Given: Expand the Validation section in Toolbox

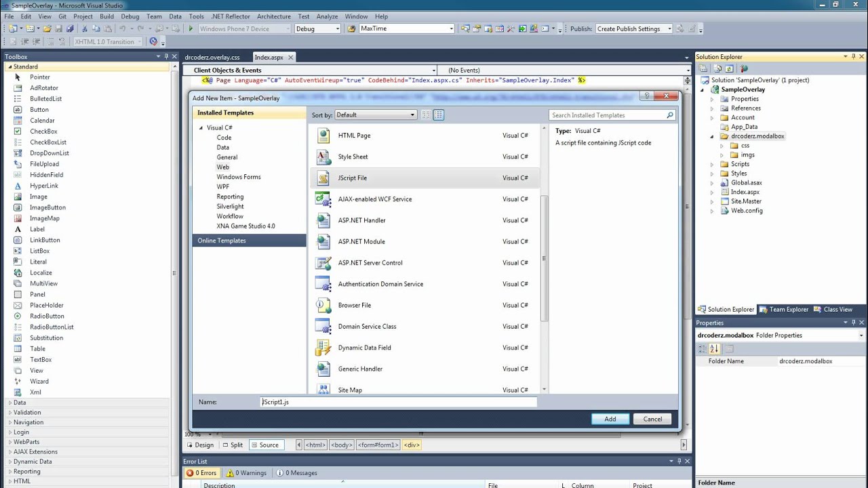Looking at the screenshot, I should 9,412.
